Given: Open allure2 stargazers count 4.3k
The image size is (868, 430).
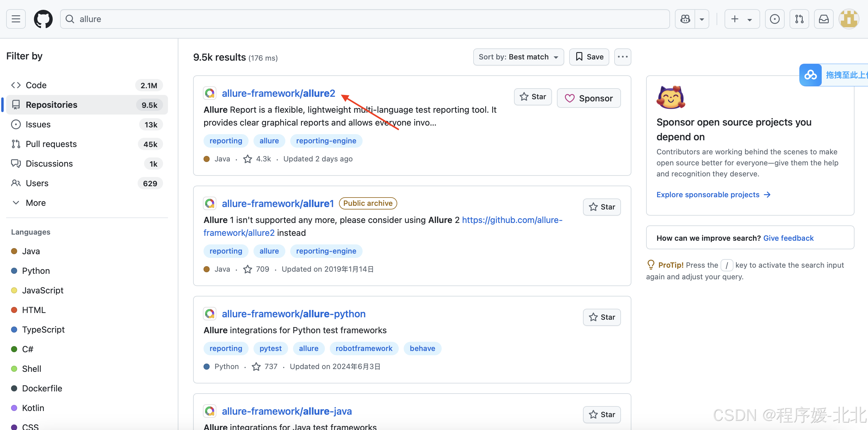Looking at the screenshot, I should click(257, 159).
